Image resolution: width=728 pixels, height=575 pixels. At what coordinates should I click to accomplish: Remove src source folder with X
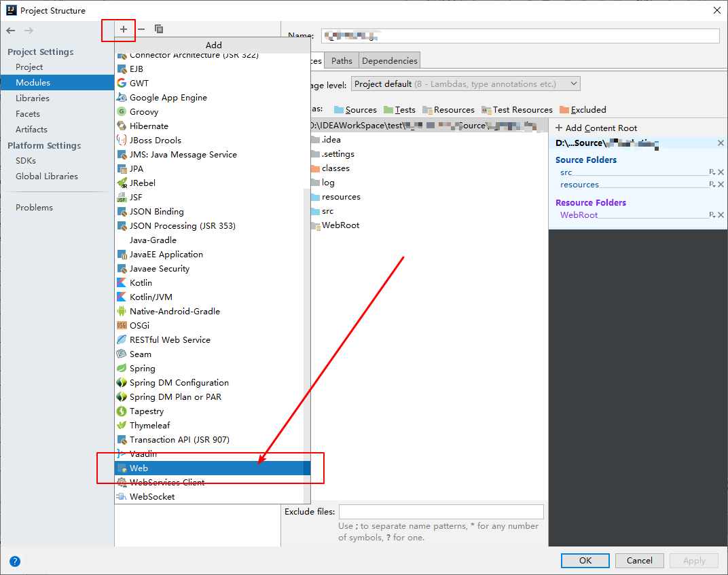coord(721,172)
